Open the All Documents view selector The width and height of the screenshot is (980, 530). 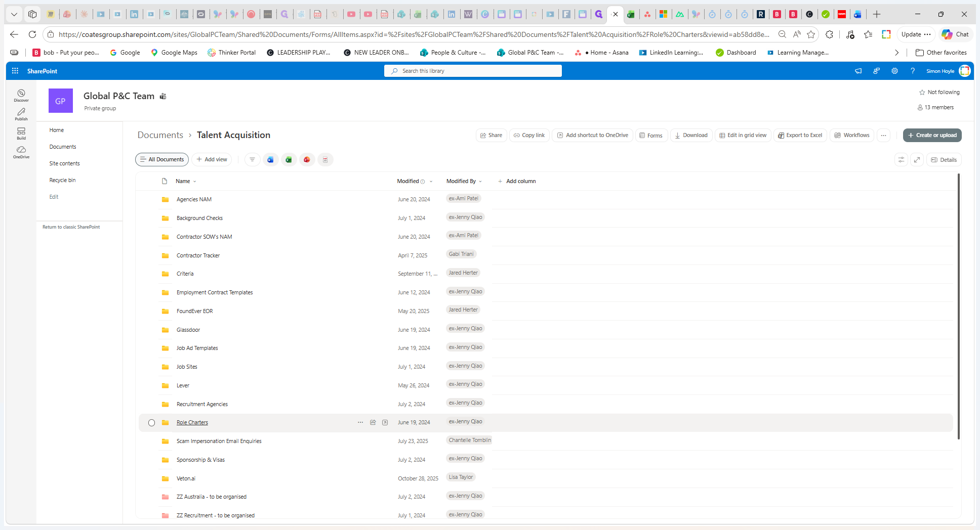[x=162, y=159]
